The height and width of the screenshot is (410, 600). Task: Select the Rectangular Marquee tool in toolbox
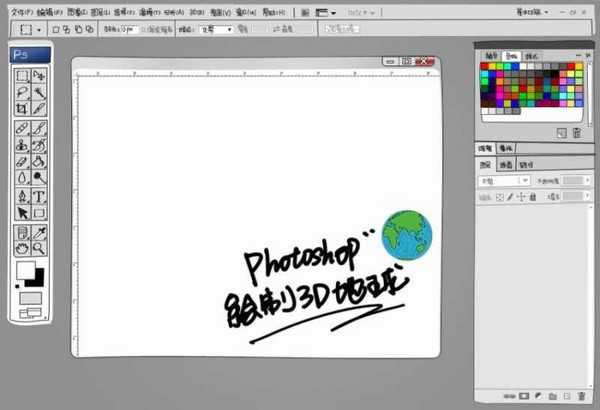tap(21, 75)
